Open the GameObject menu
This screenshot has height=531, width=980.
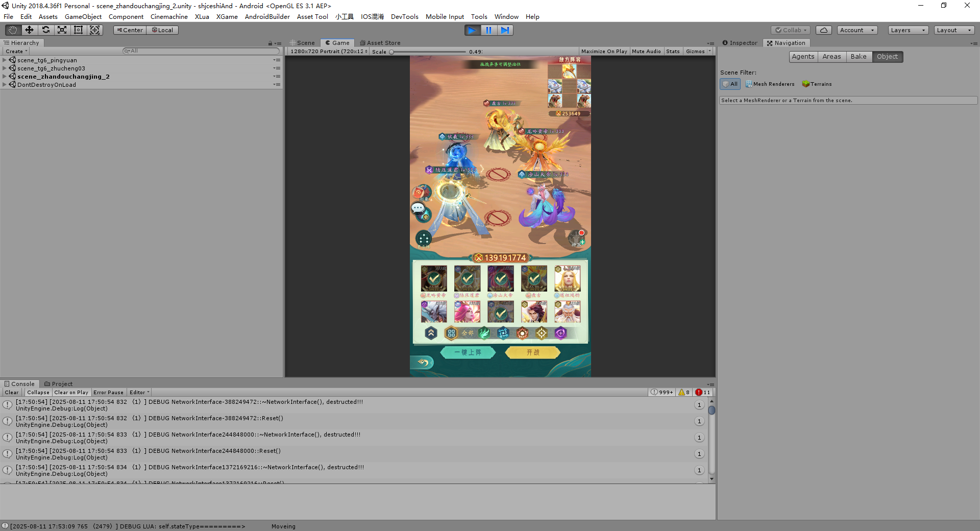coord(83,17)
